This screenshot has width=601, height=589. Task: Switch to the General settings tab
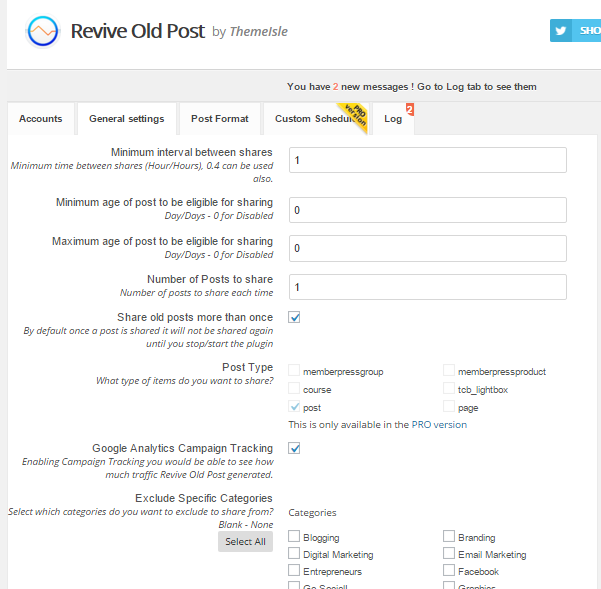(126, 119)
